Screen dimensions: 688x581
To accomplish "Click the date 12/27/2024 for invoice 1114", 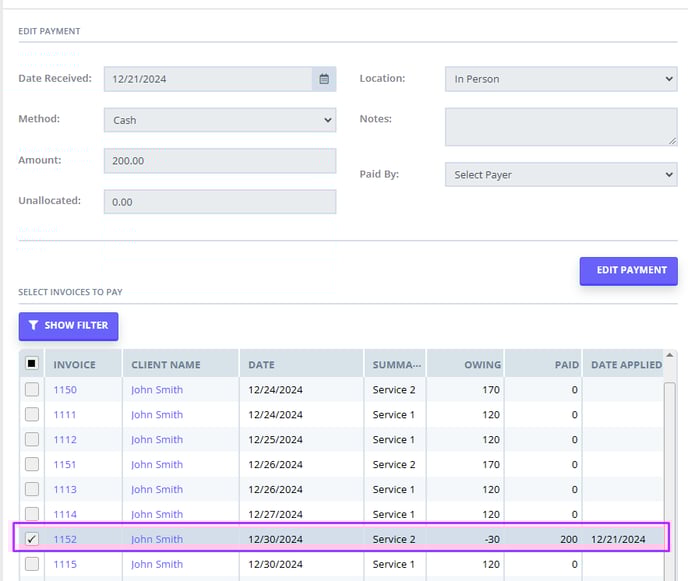I will coord(275,514).
